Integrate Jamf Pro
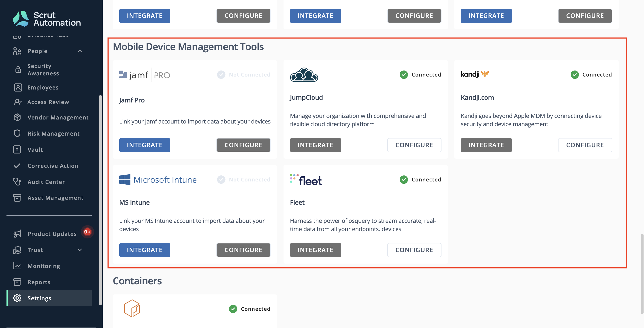 point(145,145)
